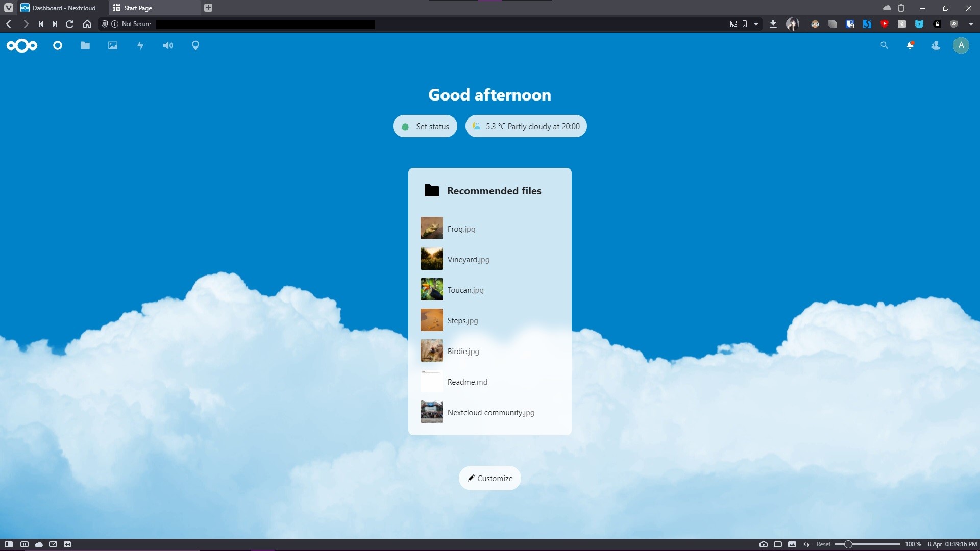The image size is (980, 551).
Task: Click the rewind history button
Action: coord(41,24)
